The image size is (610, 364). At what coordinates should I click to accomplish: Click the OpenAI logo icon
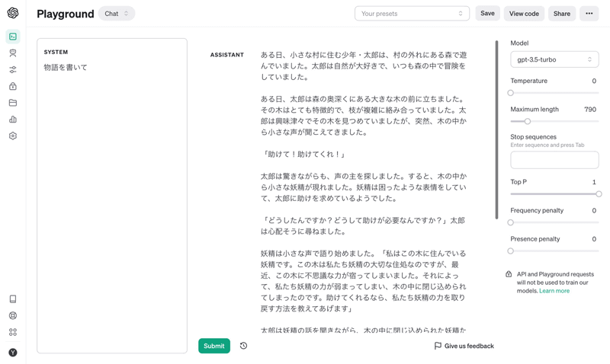[x=13, y=13]
